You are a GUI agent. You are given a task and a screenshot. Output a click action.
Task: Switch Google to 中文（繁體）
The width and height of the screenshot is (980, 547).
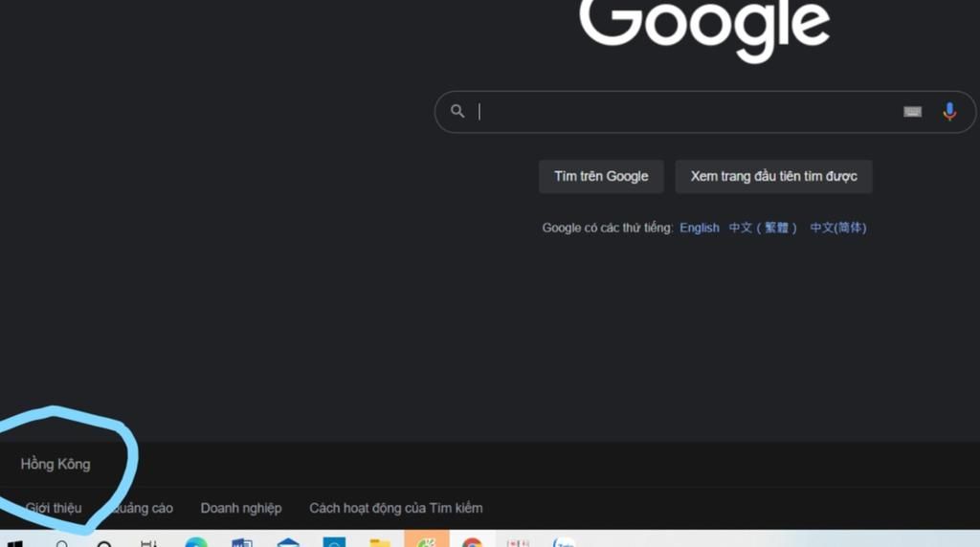[763, 228]
